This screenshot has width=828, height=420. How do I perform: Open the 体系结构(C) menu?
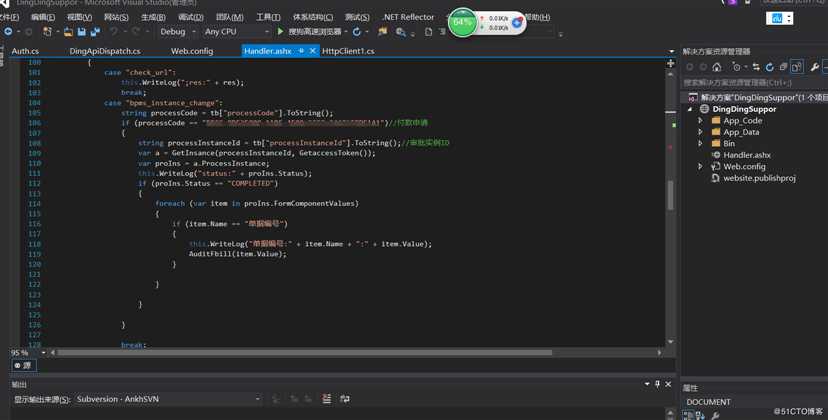313,17
